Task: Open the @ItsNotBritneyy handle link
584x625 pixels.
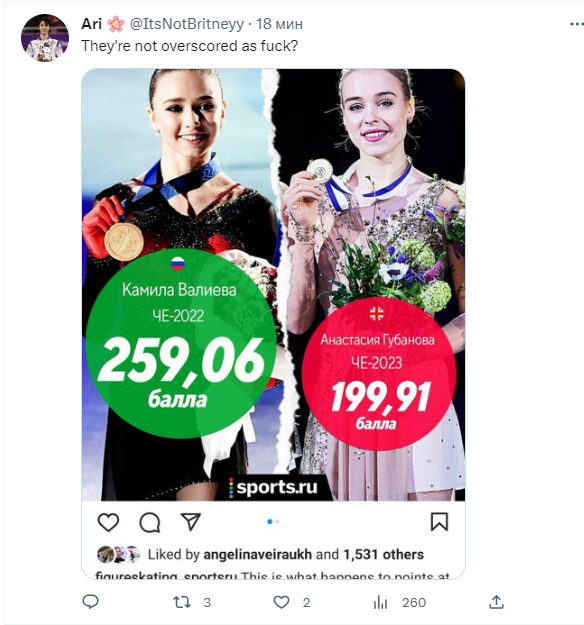Action: (187, 24)
